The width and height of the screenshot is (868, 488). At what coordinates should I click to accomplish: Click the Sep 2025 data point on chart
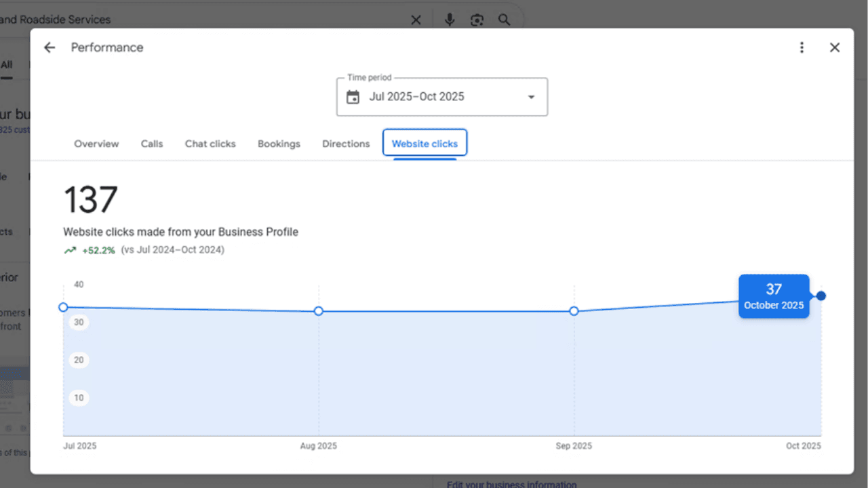pyautogui.click(x=574, y=311)
